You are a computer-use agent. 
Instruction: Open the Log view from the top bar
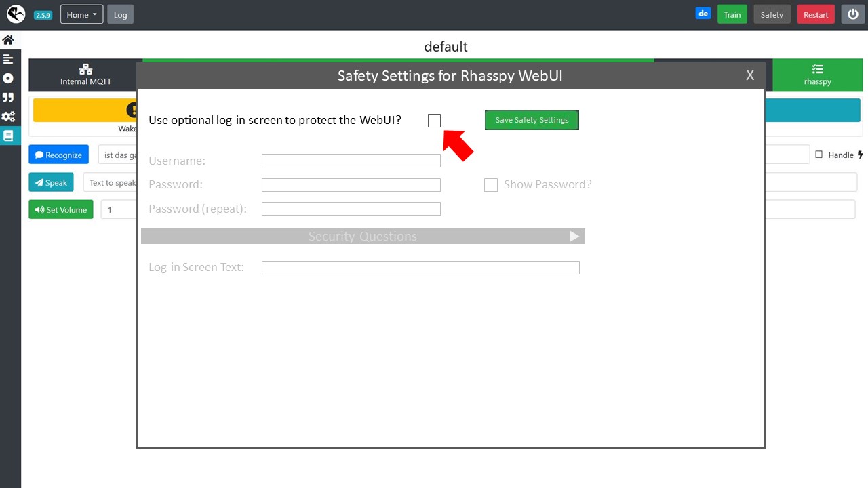pos(120,14)
